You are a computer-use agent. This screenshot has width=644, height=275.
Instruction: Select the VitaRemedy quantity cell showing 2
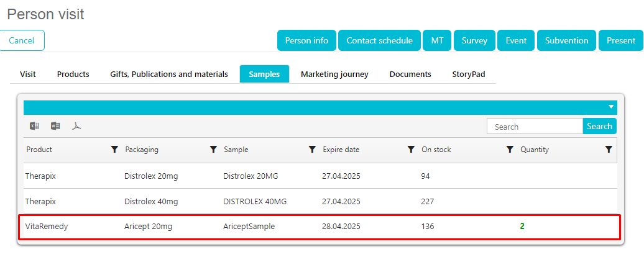coord(522,227)
